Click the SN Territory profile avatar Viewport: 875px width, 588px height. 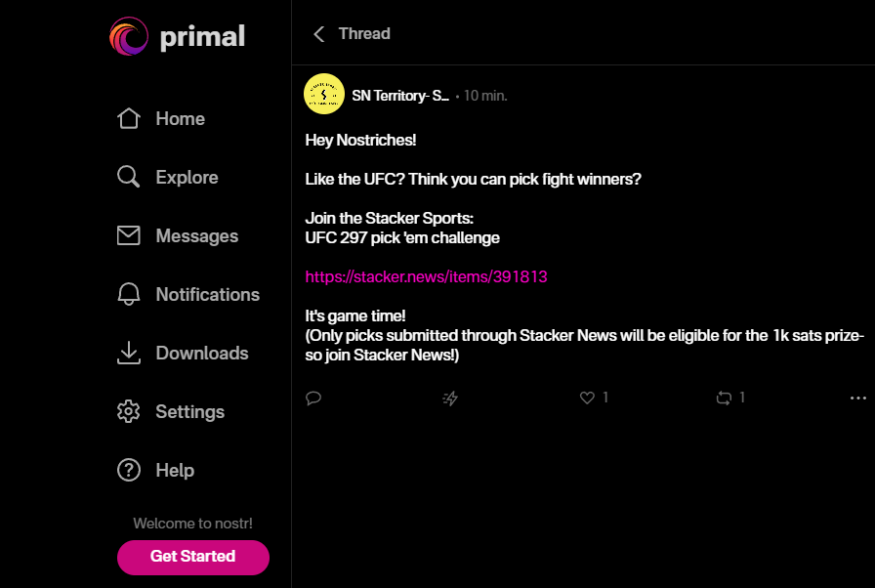coord(324,94)
